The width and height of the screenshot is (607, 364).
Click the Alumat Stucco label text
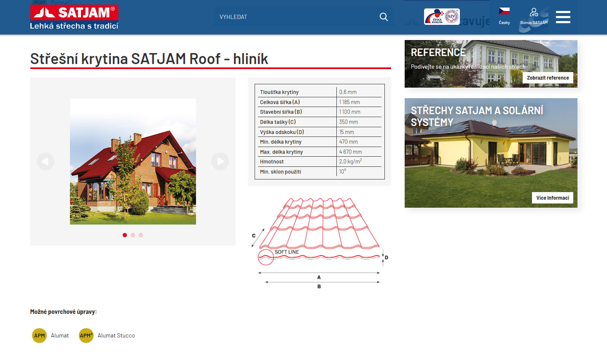(x=116, y=336)
